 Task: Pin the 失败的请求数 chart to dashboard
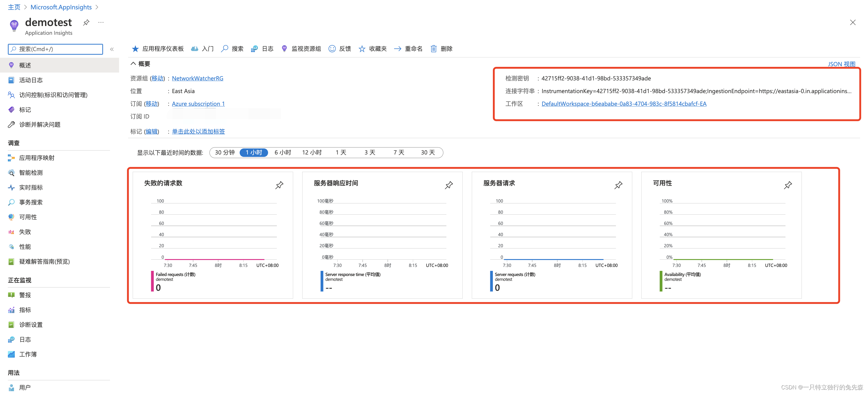pyautogui.click(x=279, y=185)
